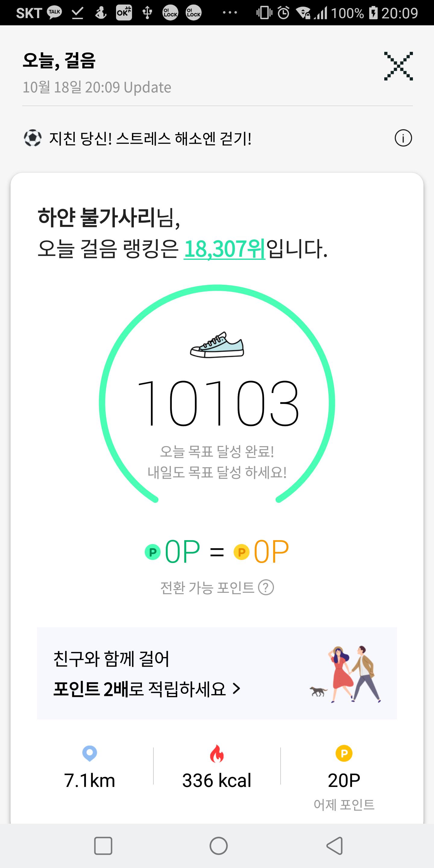The width and height of the screenshot is (434, 868).
Task: Tap the red flame calorie icon
Action: [x=217, y=754]
